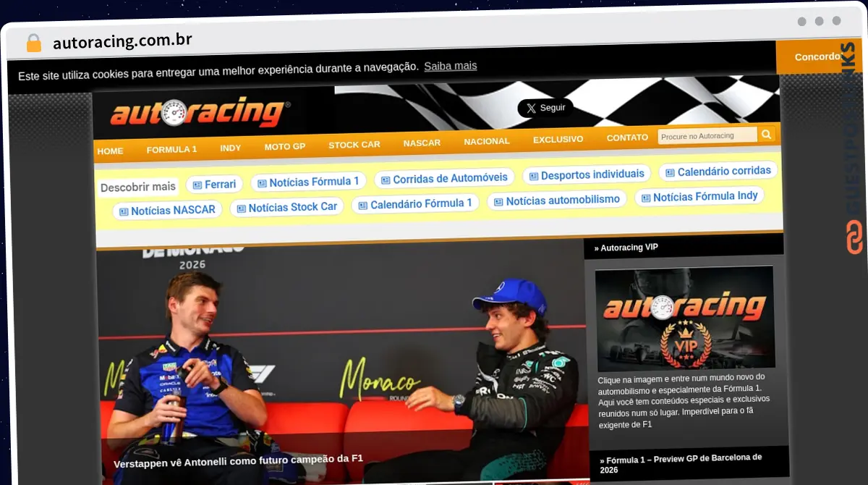Open headline Verstappen vê Antonelli como futuro campeão
This screenshot has height=485, width=868.
pyautogui.click(x=238, y=460)
